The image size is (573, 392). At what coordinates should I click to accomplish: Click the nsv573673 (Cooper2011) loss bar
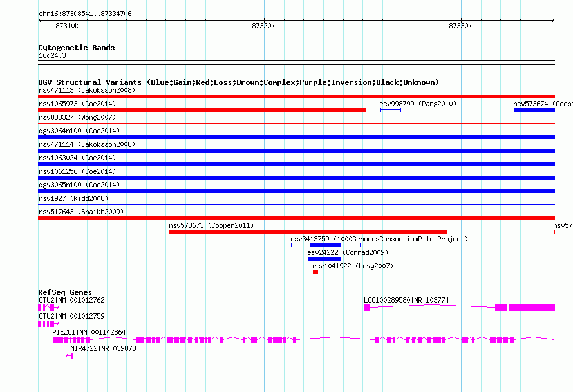[x=308, y=232]
